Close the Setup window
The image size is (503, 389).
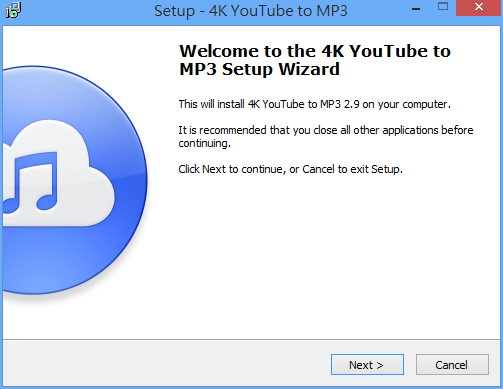[479, 8]
